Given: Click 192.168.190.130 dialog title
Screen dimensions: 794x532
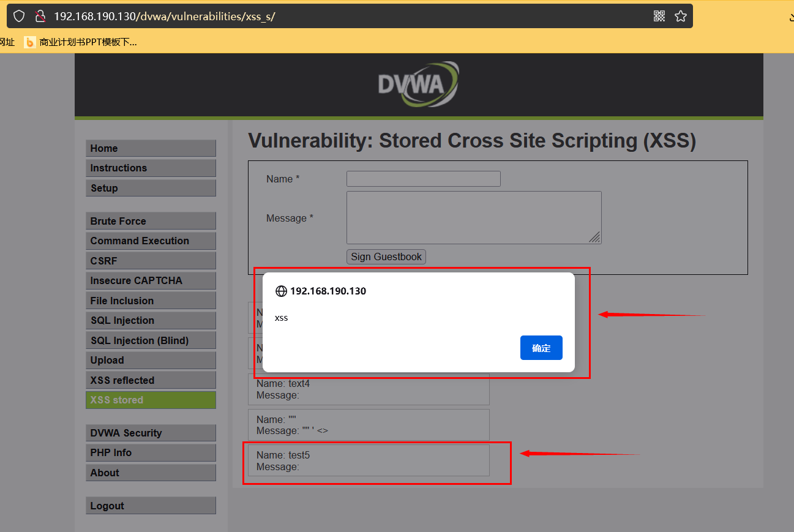Looking at the screenshot, I should [x=328, y=291].
